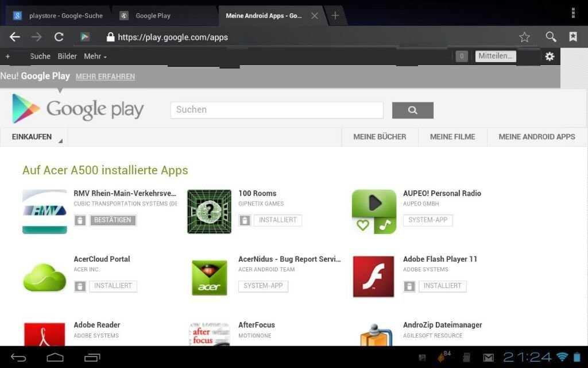Open Bilder in the Google bar
Screen dimensions: 588x368
point(67,56)
